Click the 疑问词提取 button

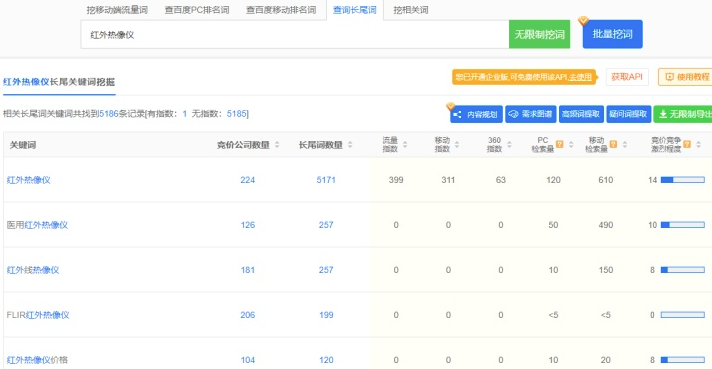[629, 114]
